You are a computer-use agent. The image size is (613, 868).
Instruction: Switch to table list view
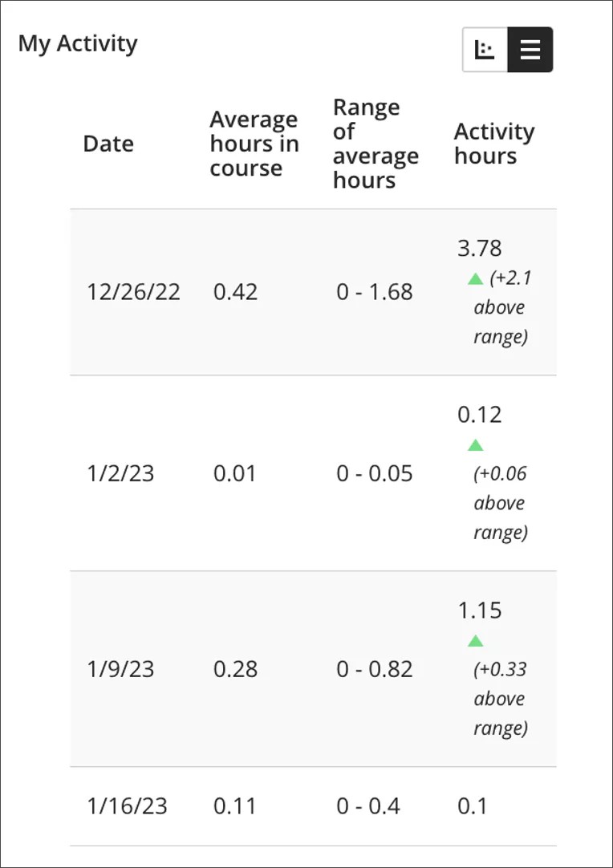pos(530,50)
